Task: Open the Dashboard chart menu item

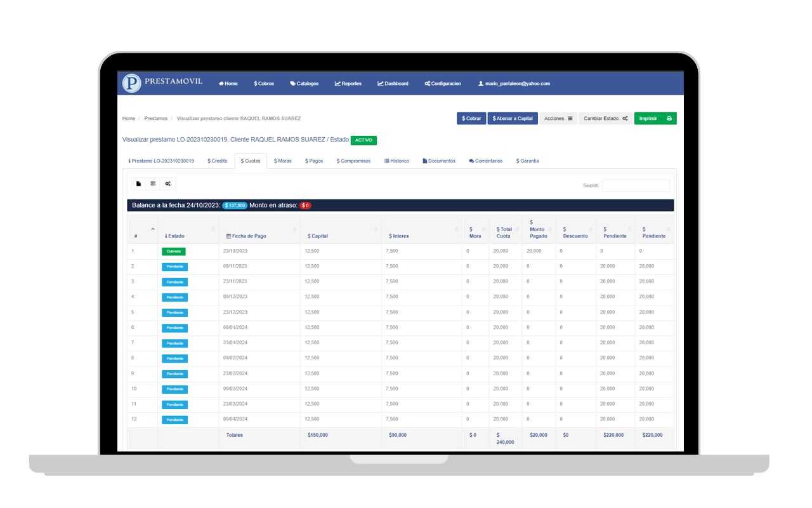Action: 393,83
